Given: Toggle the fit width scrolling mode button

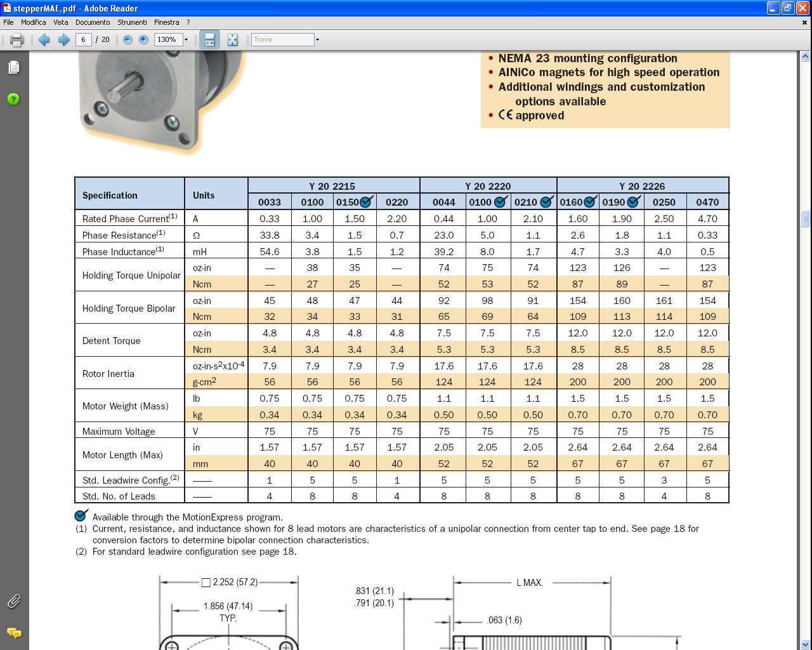Looking at the screenshot, I should click(x=209, y=40).
